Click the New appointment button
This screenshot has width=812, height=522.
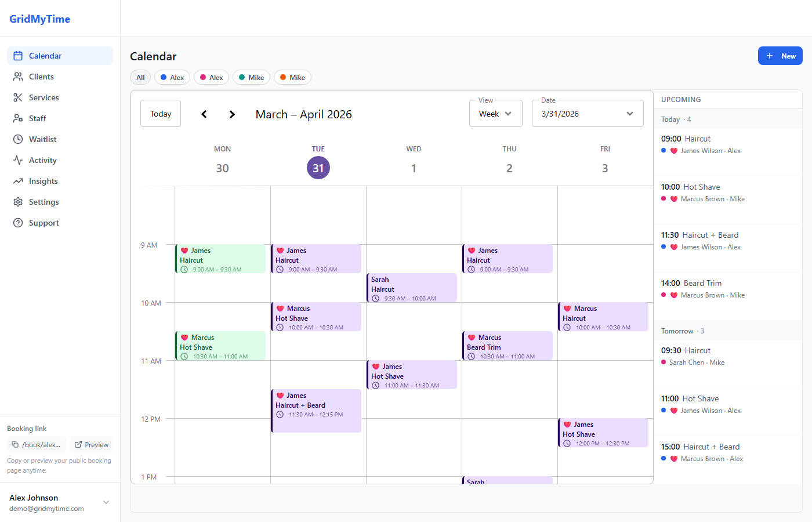point(780,56)
